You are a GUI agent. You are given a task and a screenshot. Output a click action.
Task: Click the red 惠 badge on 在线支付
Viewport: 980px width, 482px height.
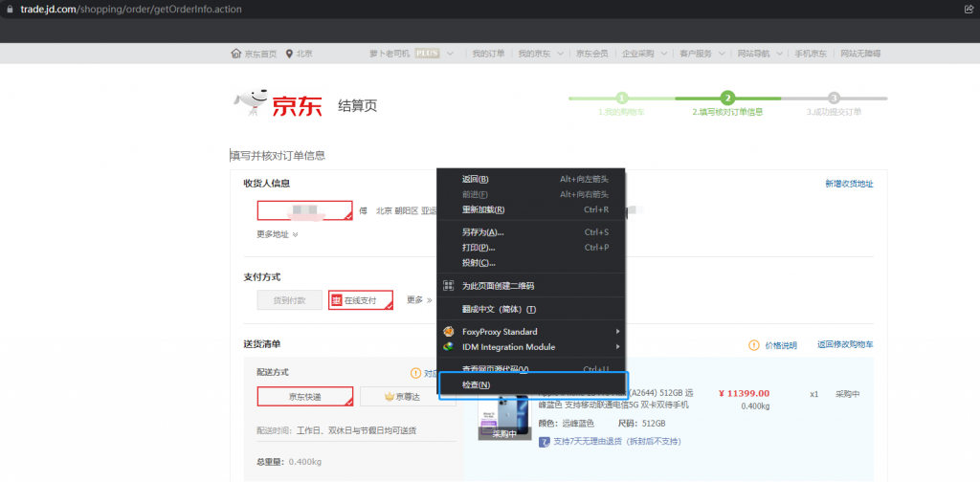pos(336,300)
